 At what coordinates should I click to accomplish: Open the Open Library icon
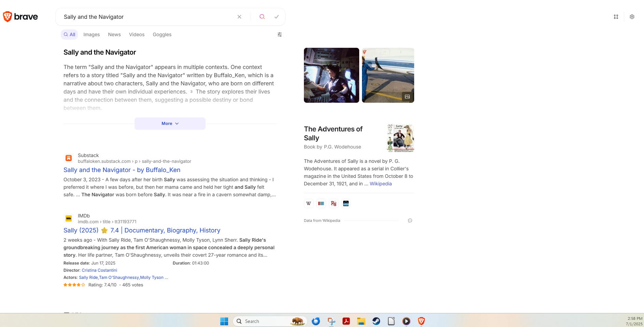click(x=346, y=203)
